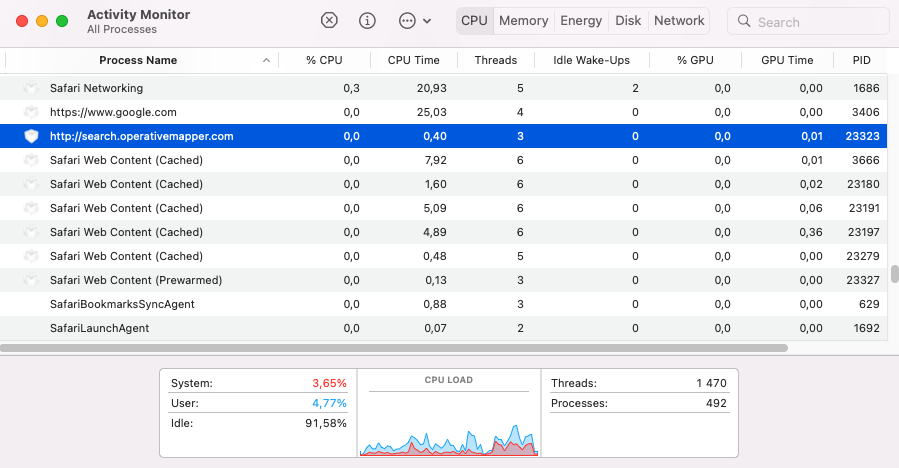
Task: Click shield icon of Cached row PID 23180
Action: [32, 184]
